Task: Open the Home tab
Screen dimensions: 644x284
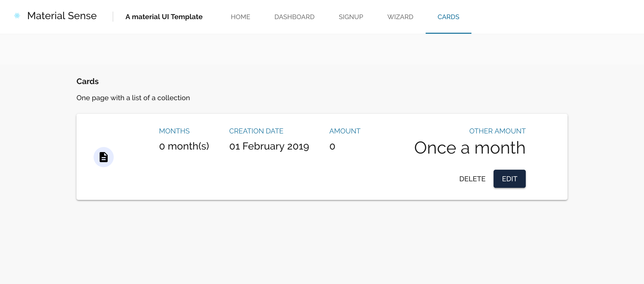Action: [x=240, y=17]
